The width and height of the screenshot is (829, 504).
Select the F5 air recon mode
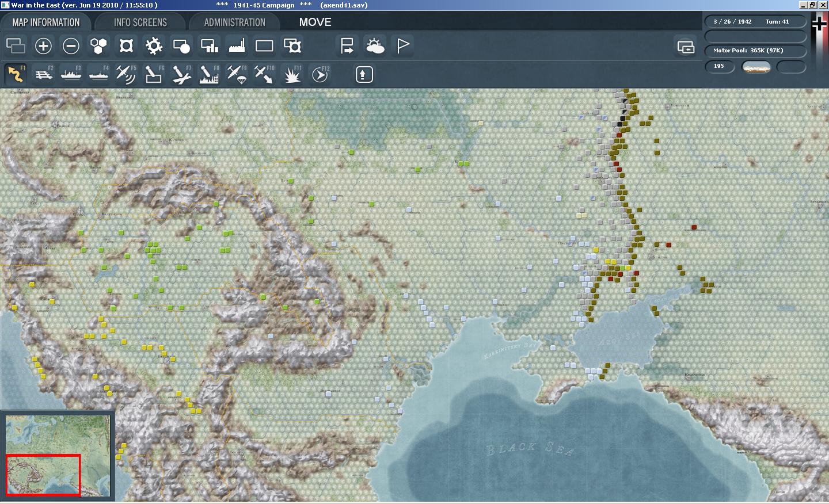(126, 74)
